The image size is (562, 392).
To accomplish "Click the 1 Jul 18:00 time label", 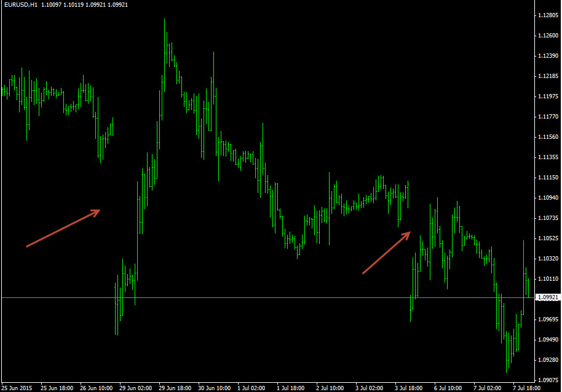I will click(x=291, y=388).
